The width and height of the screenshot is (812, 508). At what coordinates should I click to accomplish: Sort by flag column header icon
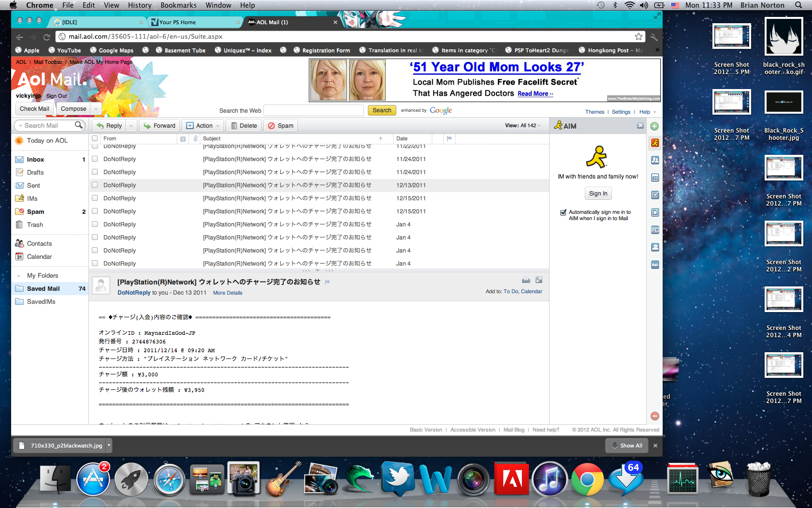coord(449,138)
